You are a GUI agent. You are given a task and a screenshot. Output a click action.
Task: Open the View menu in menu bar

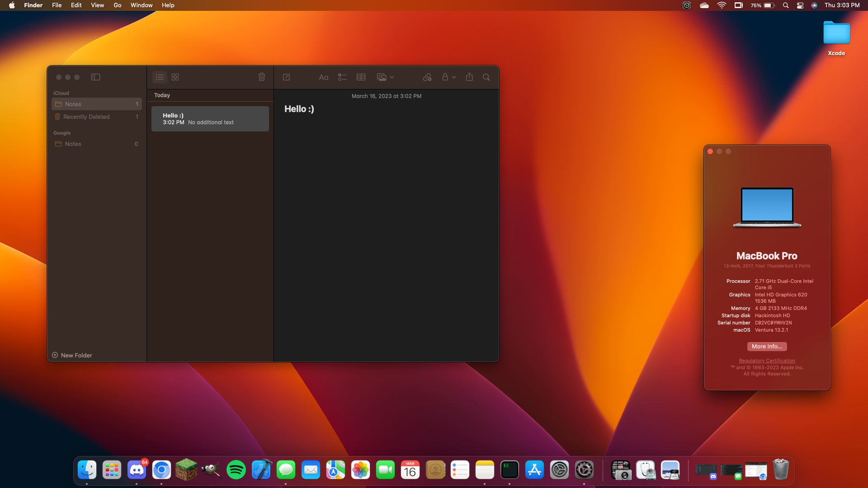tap(97, 5)
